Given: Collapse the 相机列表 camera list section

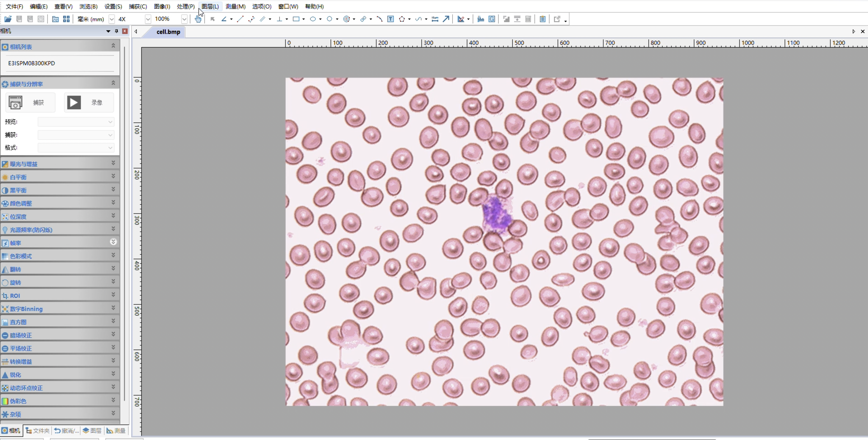Looking at the screenshot, I should (113, 45).
